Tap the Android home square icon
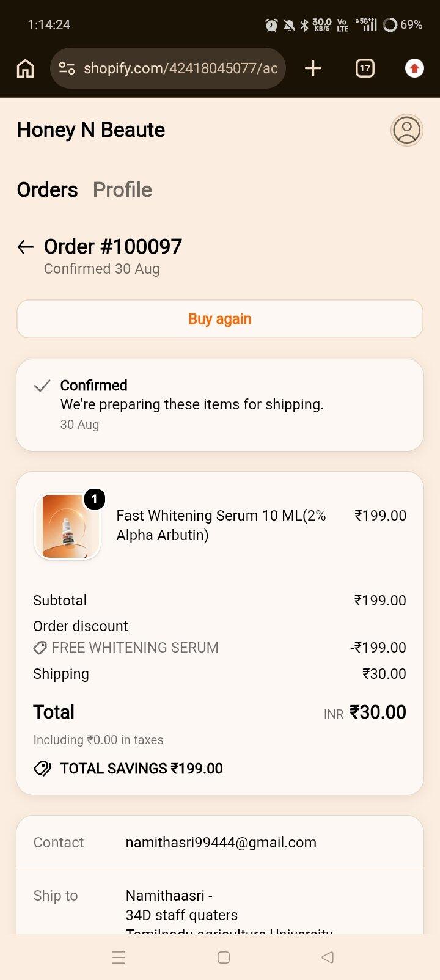 coord(224,957)
